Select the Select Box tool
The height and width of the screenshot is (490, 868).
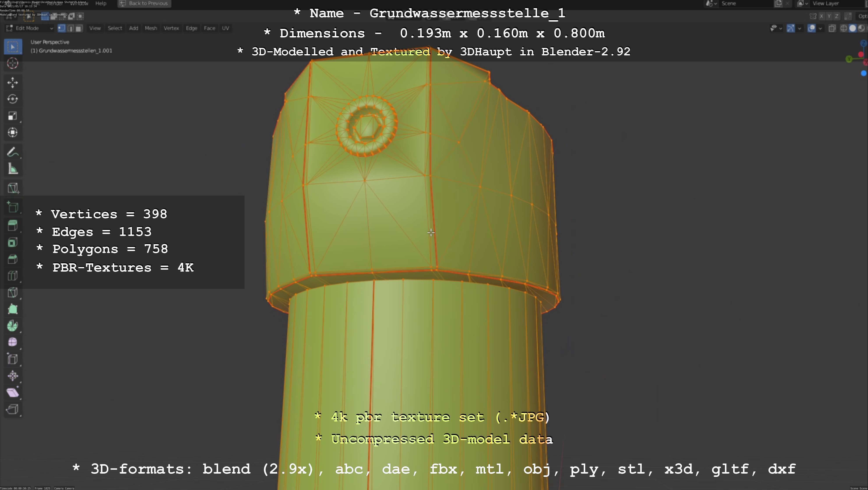[x=13, y=47]
